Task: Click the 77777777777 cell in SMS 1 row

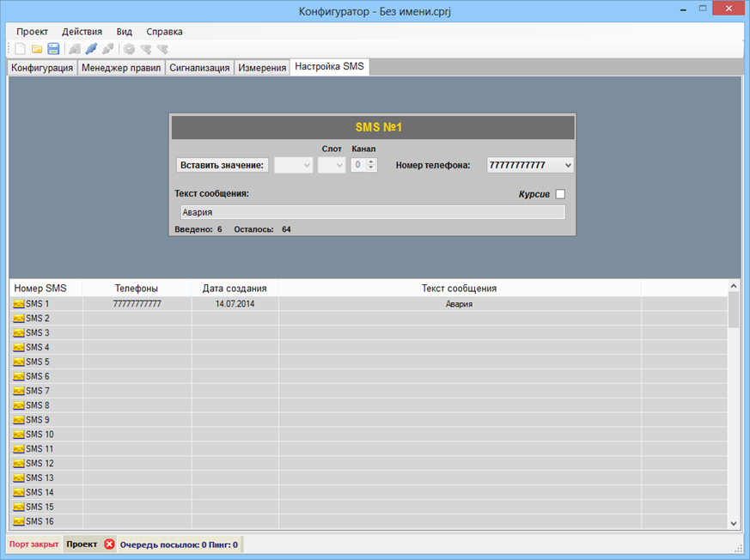Action: point(137,304)
